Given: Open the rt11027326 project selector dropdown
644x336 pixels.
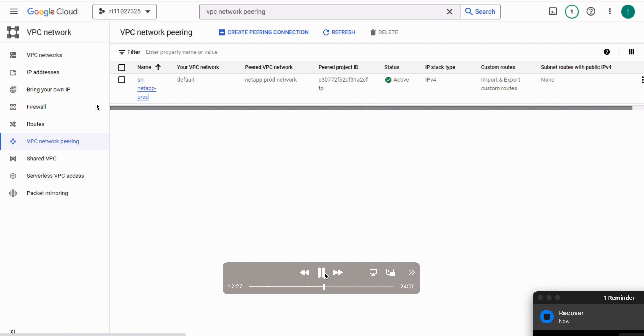Looking at the screenshot, I should 124,11.
